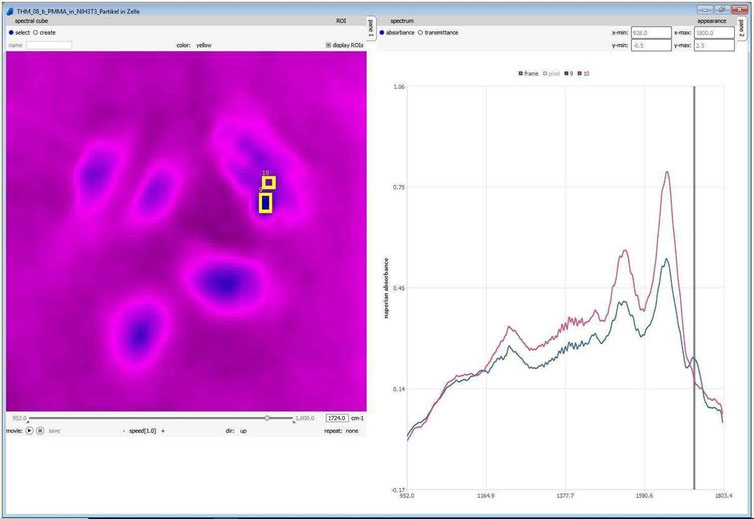The image size is (754, 519).
Task: Click the wavenumber slider handle
Action: pyautogui.click(x=267, y=418)
